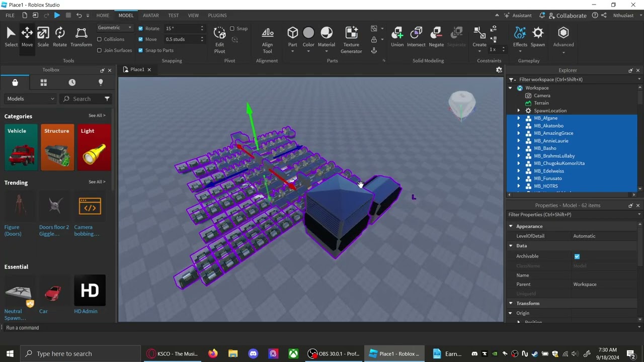This screenshot has width=644, height=362.
Task: Open the VIEW tab
Action: point(193,16)
